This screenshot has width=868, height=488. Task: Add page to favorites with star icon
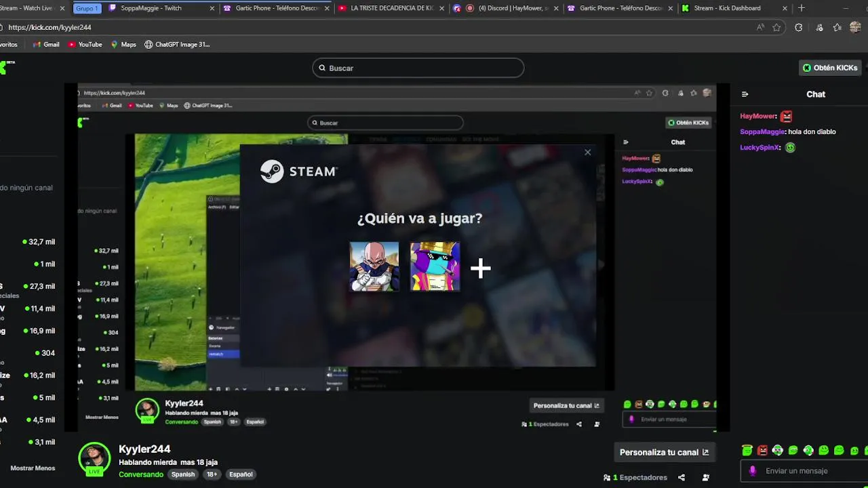pos(776,27)
